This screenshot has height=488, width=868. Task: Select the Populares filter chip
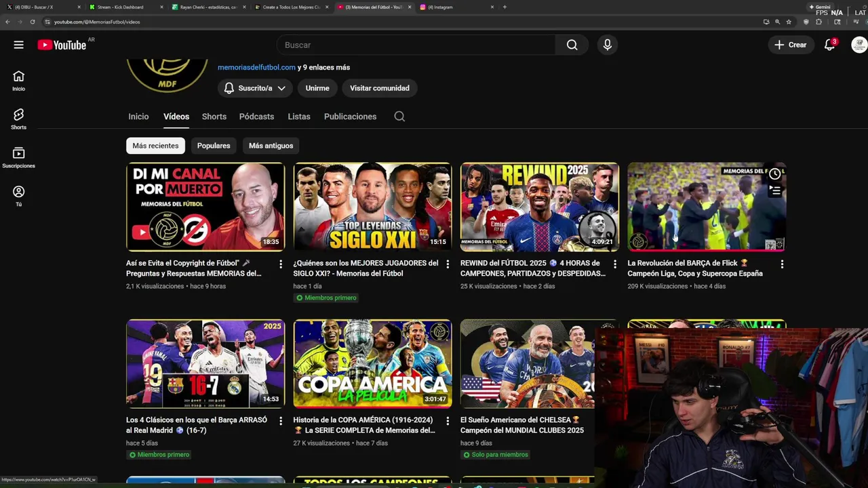coord(214,146)
